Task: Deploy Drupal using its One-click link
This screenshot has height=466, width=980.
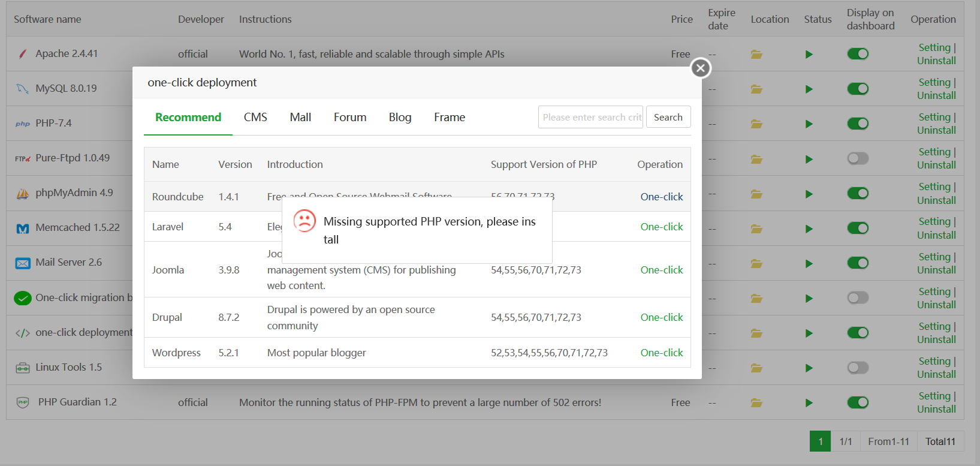Action: click(x=661, y=317)
